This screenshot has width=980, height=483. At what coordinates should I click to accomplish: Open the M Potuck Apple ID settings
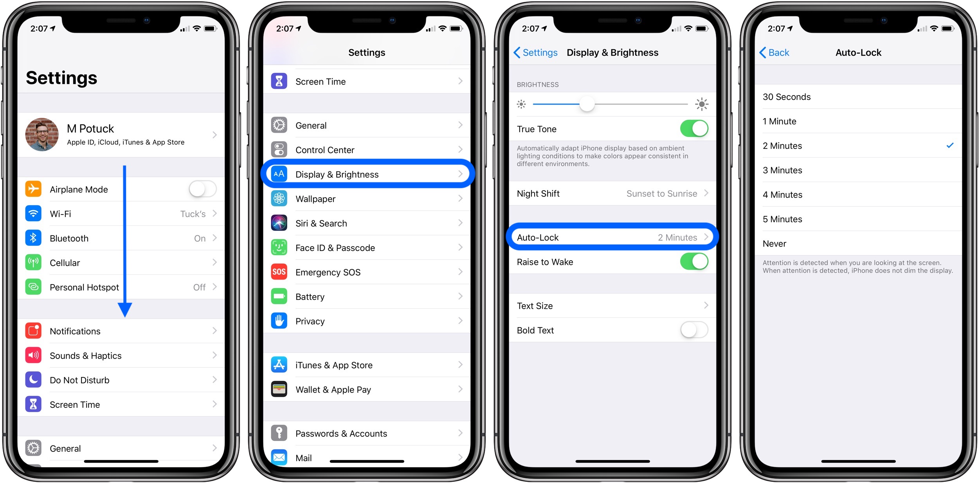[x=123, y=135]
